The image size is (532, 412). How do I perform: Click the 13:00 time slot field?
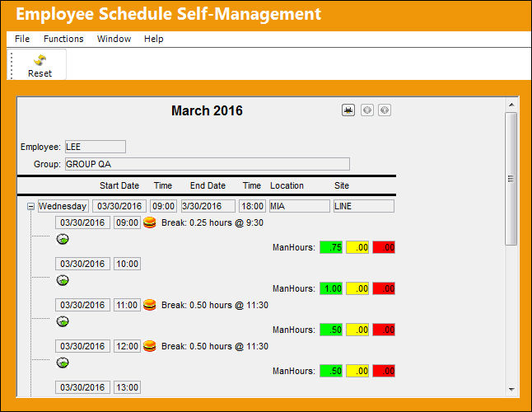127,387
